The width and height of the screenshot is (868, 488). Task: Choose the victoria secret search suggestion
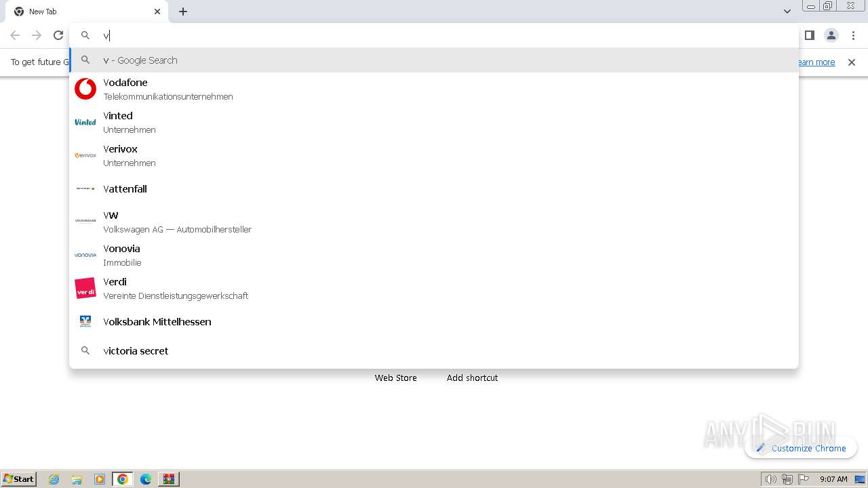[434, 350]
